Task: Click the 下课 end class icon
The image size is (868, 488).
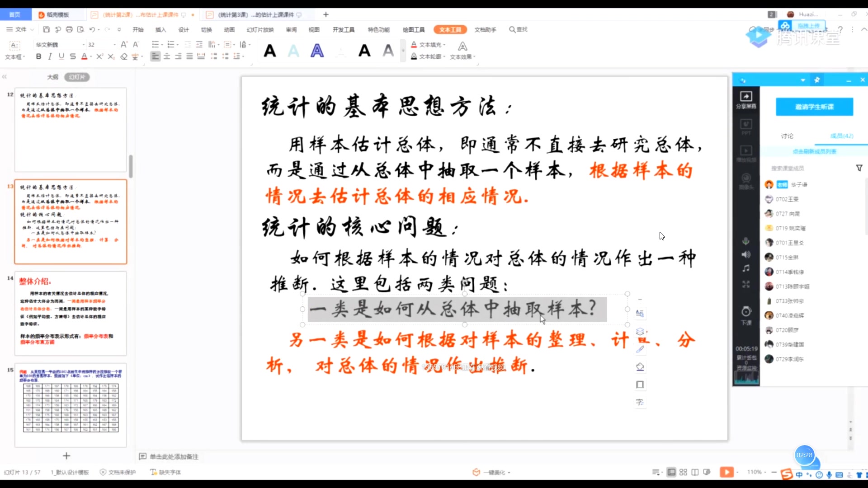Action: (745, 313)
